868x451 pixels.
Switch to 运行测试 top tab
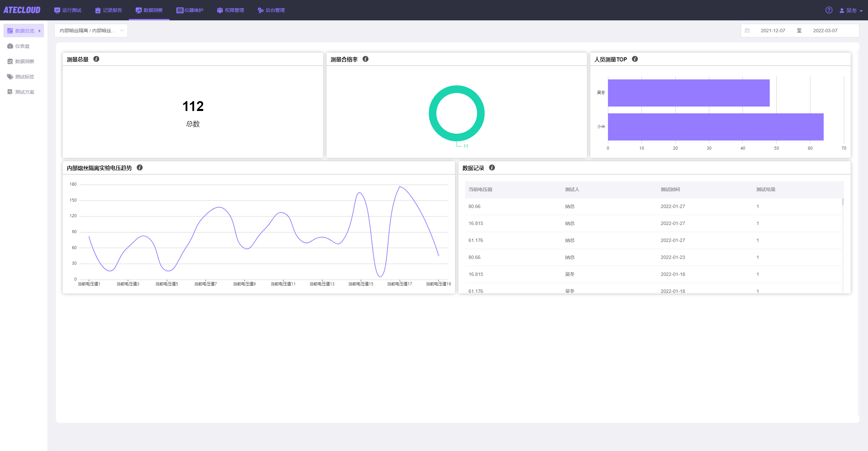click(x=68, y=10)
